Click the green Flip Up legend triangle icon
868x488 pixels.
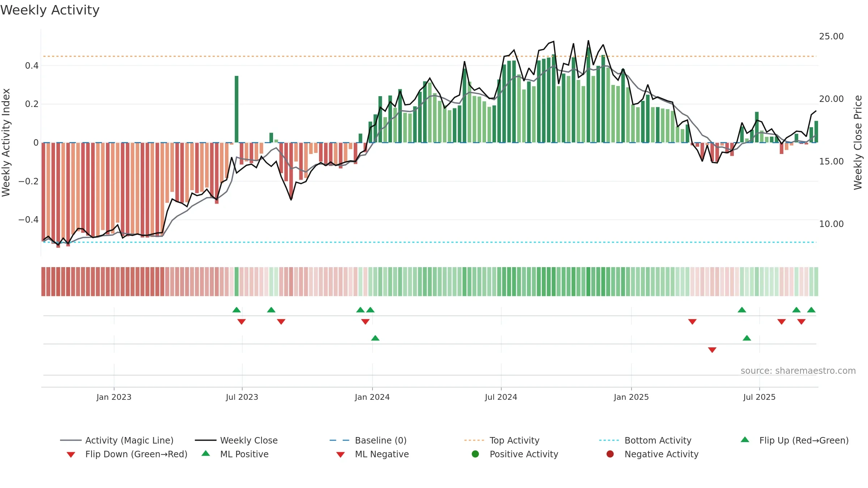tap(745, 440)
